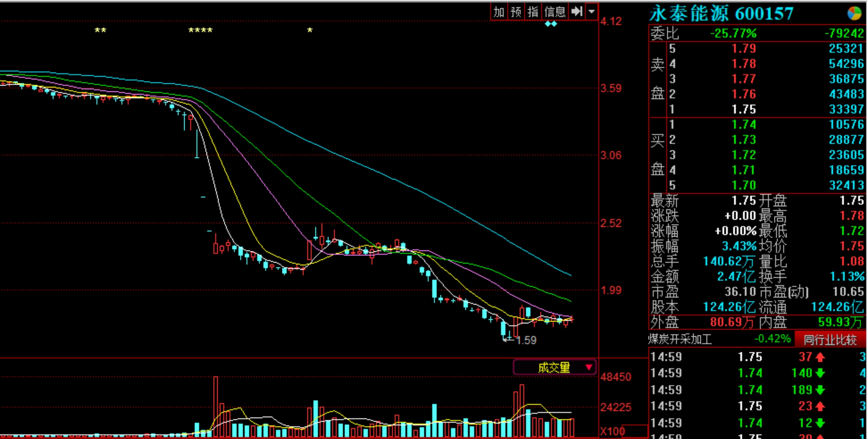The height and width of the screenshot is (439, 868).
Task: Click the 指 indicator toolbar button
Action: pos(533,12)
